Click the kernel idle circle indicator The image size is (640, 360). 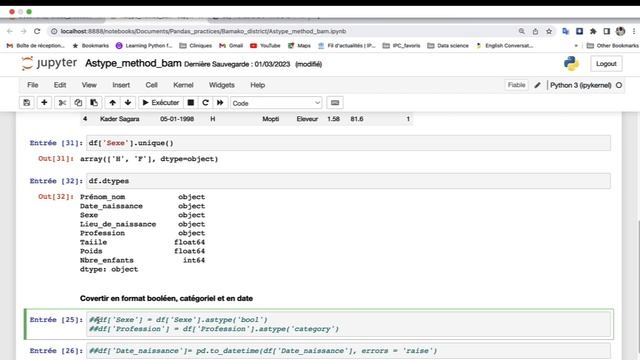[619, 85]
